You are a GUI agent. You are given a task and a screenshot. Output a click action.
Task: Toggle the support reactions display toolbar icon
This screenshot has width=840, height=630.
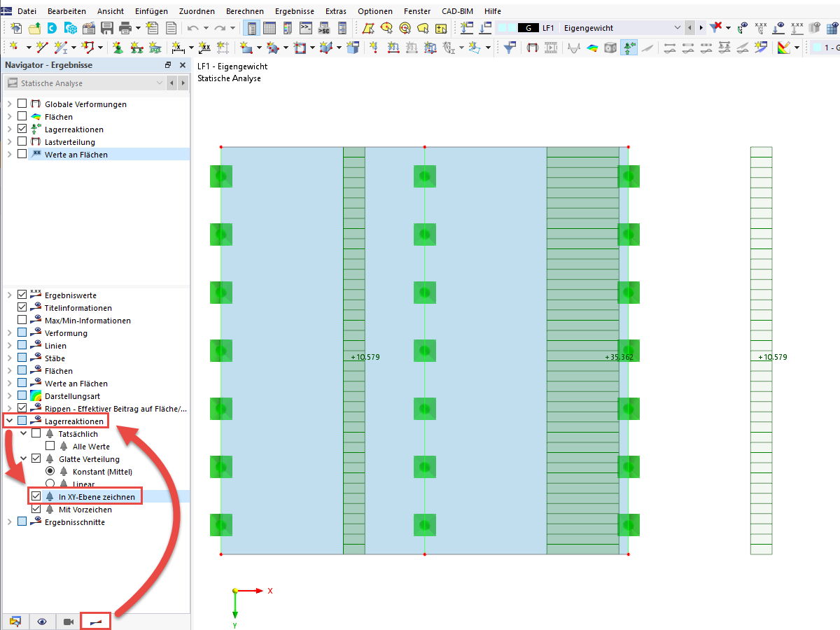(x=629, y=48)
